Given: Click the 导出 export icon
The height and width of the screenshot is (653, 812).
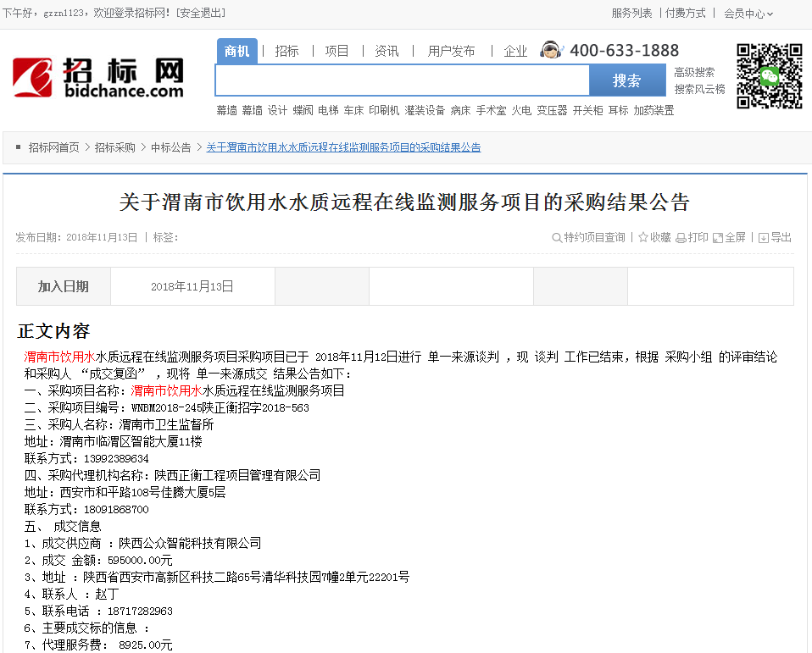Looking at the screenshot, I should [x=763, y=238].
